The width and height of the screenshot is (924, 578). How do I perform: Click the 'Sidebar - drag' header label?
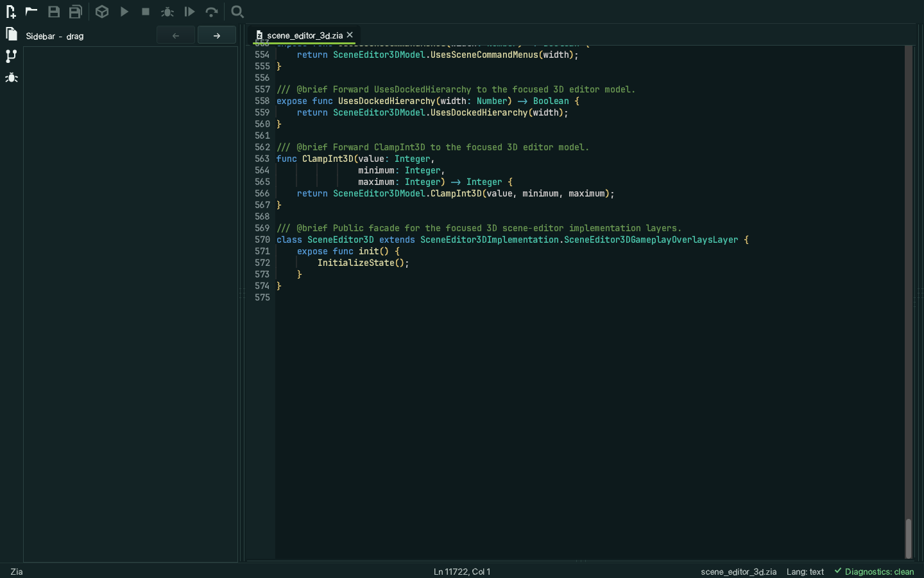tap(55, 36)
